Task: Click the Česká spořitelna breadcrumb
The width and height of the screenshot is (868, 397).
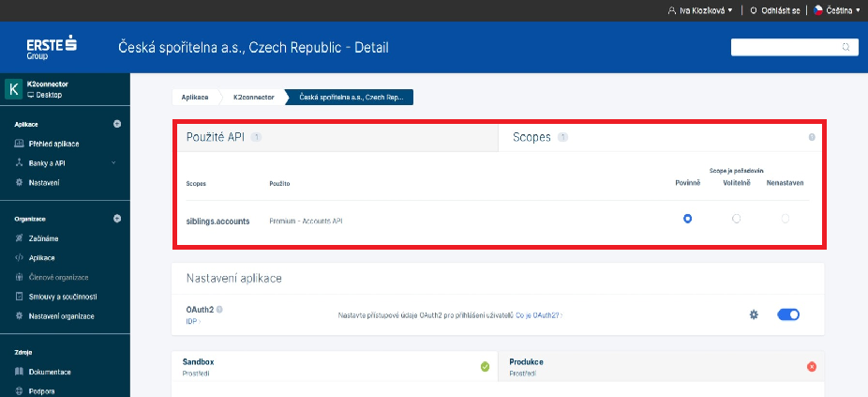Action: (352, 97)
